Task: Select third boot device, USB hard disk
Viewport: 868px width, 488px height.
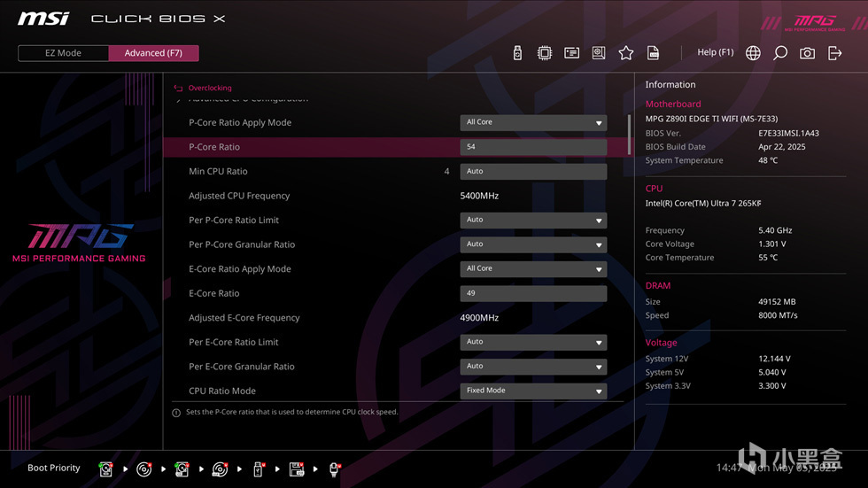Action: [182, 469]
